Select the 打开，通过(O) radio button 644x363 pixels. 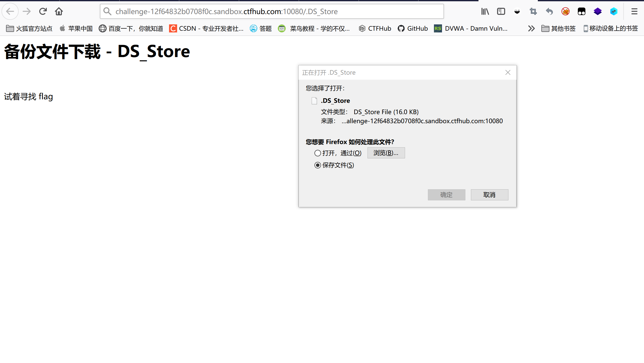pos(317,153)
